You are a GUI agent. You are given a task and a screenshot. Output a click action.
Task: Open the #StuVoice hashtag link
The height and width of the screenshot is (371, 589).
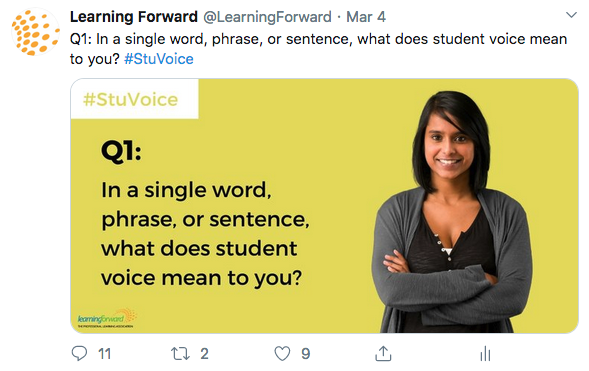159,59
